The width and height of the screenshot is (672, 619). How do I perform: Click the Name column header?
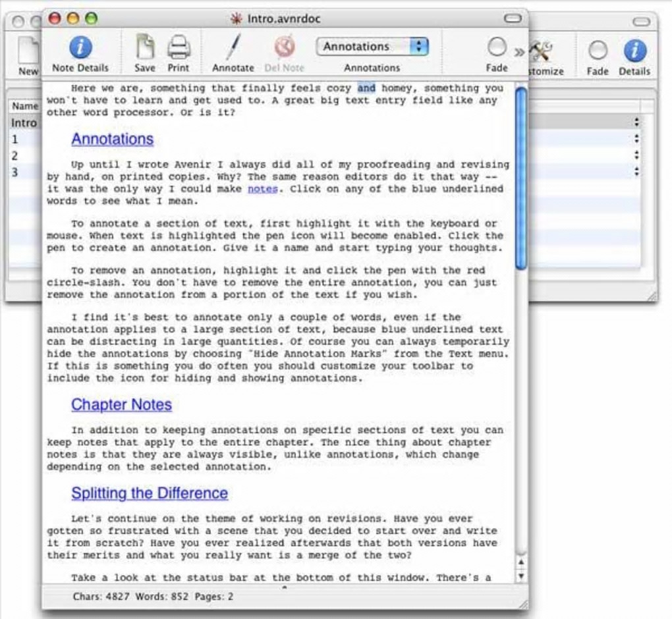tap(25, 106)
